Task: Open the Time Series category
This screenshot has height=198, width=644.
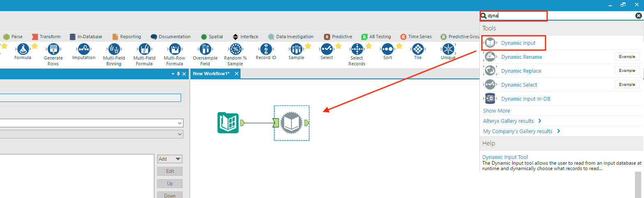Action: 416,37
